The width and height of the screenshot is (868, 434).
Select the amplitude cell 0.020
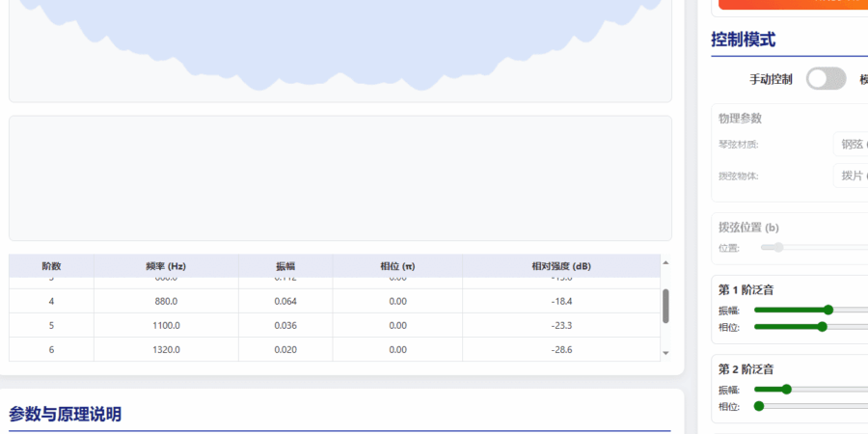tap(285, 350)
